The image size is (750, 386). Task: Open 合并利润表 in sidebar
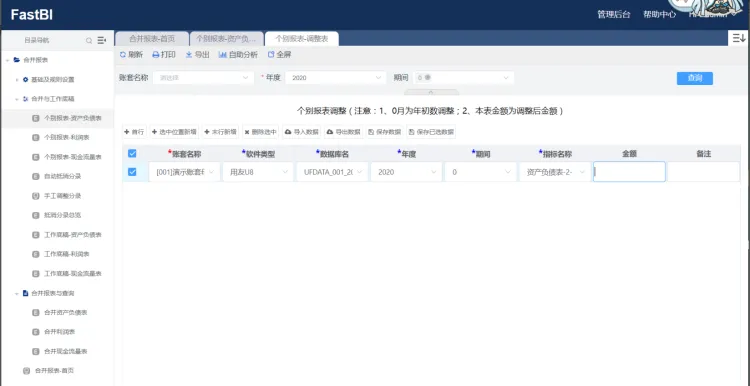tap(59, 332)
